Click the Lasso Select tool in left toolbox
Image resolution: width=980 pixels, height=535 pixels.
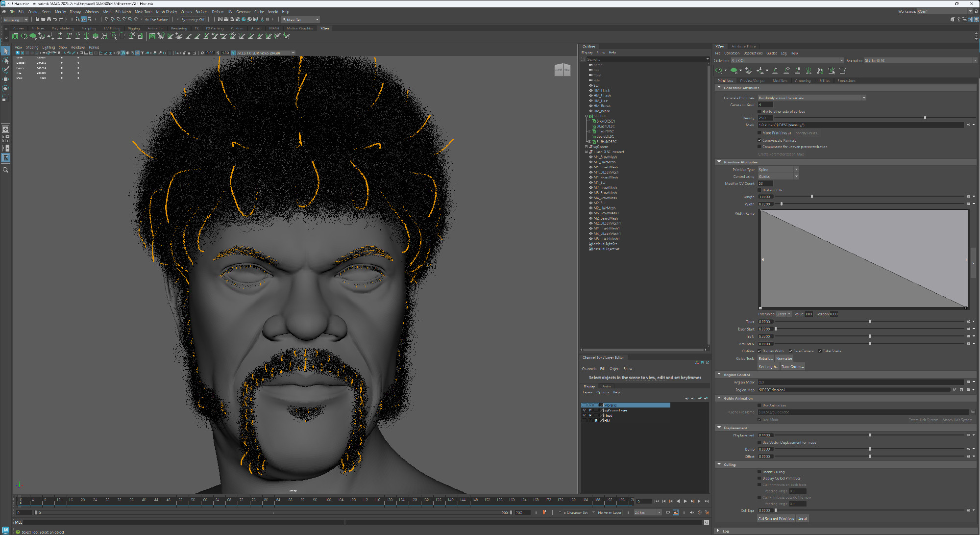(x=5, y=61)
